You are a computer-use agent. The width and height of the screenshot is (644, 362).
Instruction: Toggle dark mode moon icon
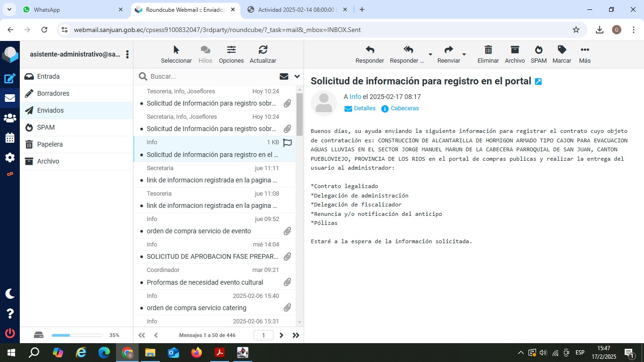[x=10, y=294]
